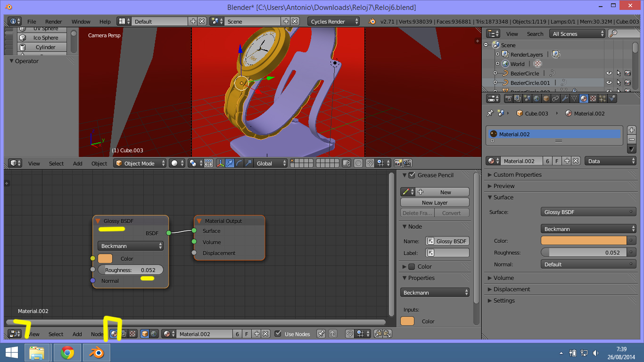Toggle the Grease Pencil checkbox
The image size is (644, 362).
pos(412,175)
